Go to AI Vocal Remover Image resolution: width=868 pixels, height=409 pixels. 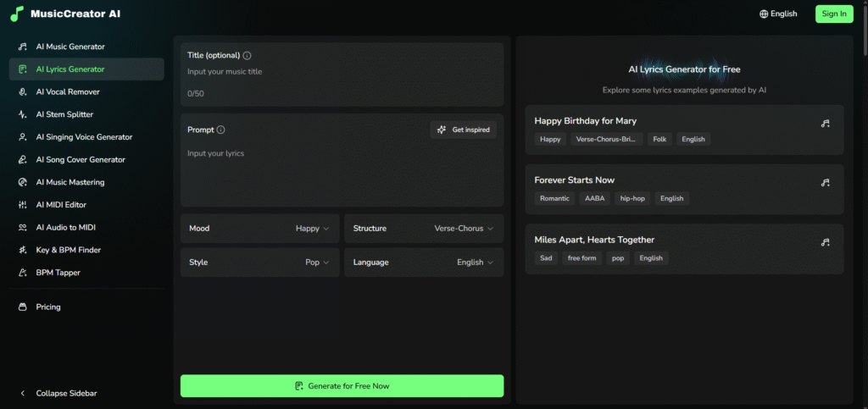coord(86,92)
